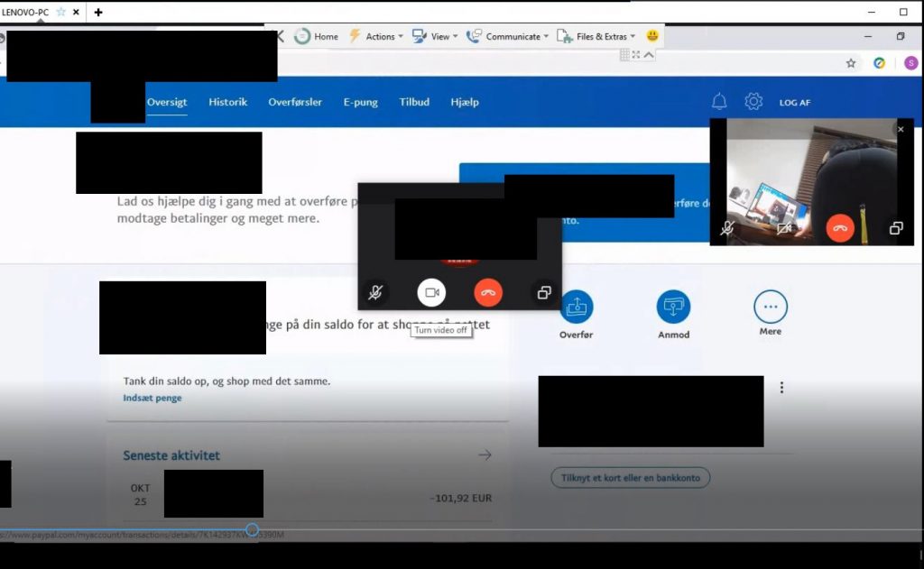The height and width of the screenshot is (569, 924).
Task: Open notifications with the bell icon
Action: tap(719, 101)
